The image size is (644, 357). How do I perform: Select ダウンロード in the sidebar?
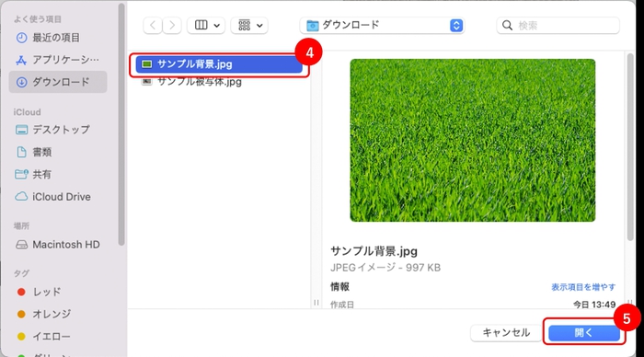58,82
